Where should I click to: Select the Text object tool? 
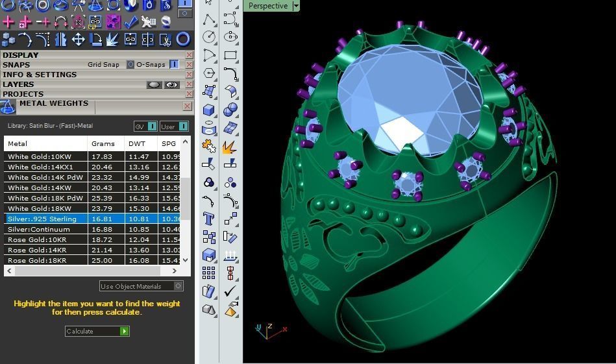point(208,219)
